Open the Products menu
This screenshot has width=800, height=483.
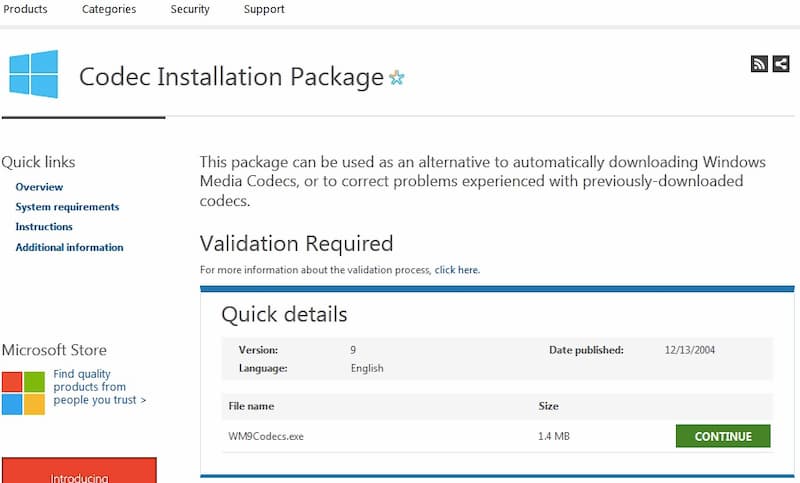(x=26, y=9)
